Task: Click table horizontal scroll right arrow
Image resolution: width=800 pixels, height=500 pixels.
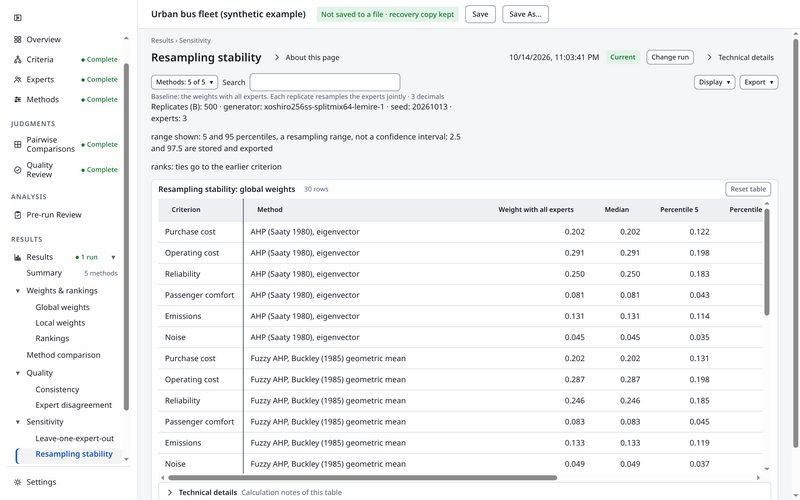Action: coord(758,478)
